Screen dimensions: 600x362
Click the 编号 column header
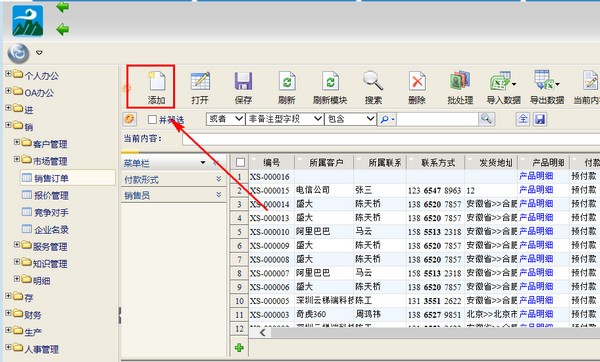click(x=272, y=163)
